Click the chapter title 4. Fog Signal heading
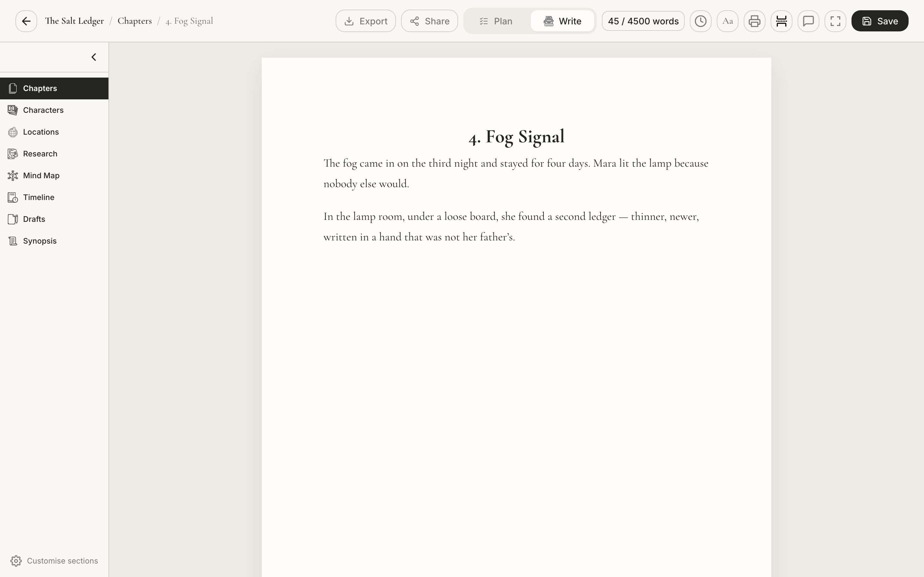Viewport: 924px width, 577px height. click(x=516, y=137)
